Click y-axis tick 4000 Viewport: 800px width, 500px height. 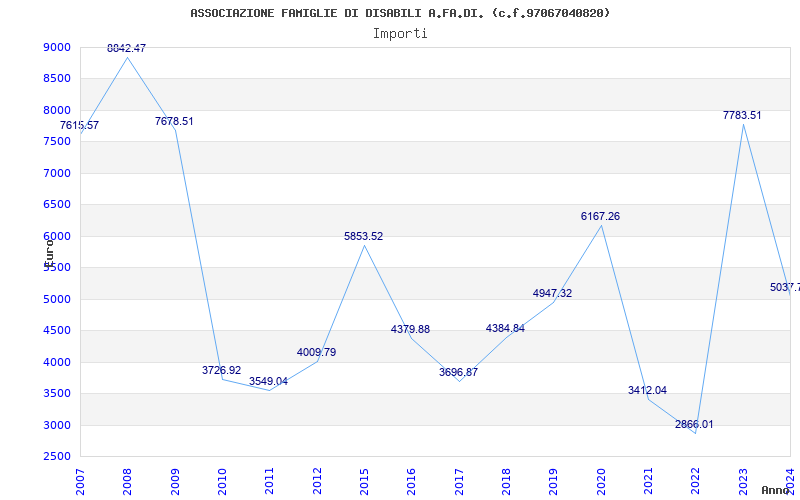[x=57, y=362]
